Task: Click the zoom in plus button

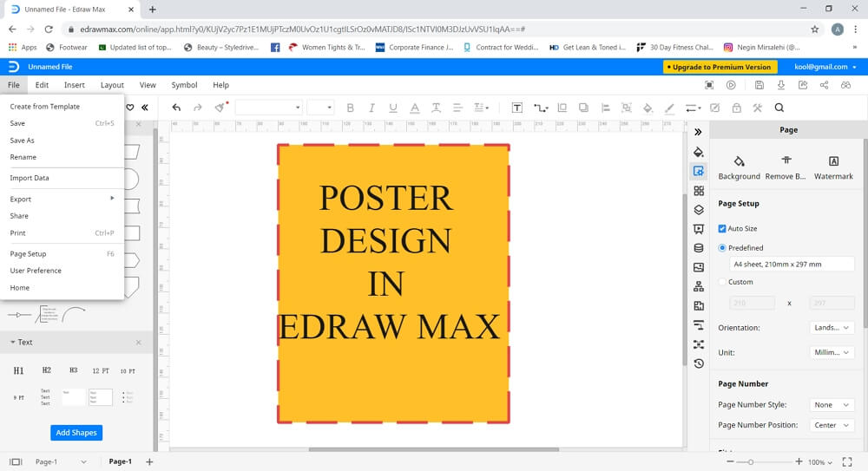Action: coord(799,461)
